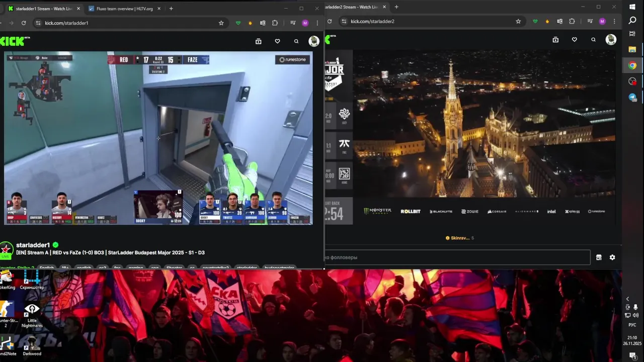Close the starladder1 Stream tab
Viewport: 644px width, 362px height.
pyautogui.click(x=78, y=9)
